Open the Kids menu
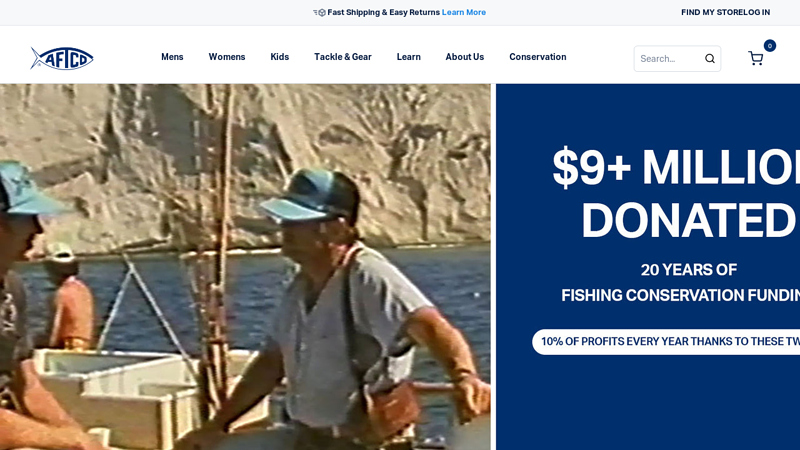 (280, 57)
